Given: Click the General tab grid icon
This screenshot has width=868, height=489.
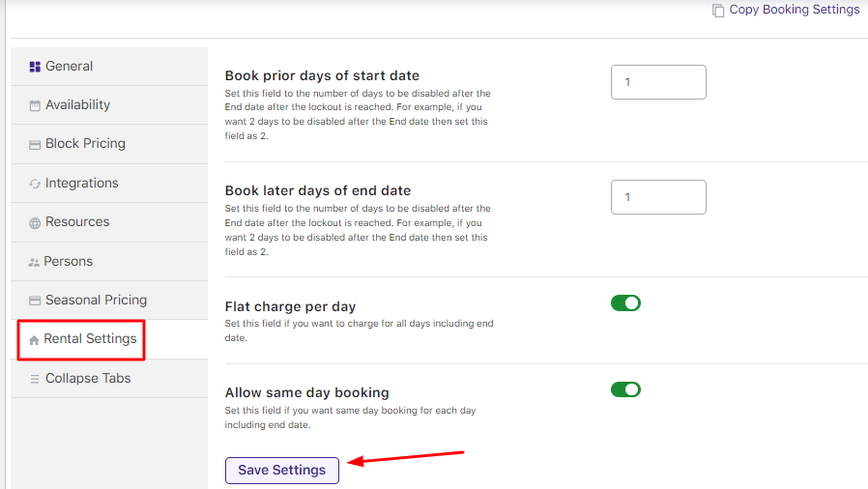Looking at the screenshot, I should (x=35, y=67).
